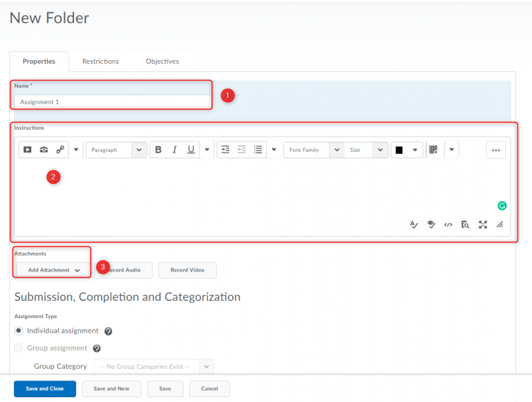This screenshot has width=532, height=402.
Task: Select the Individual assignment radio button
Action: coord(19,331)
